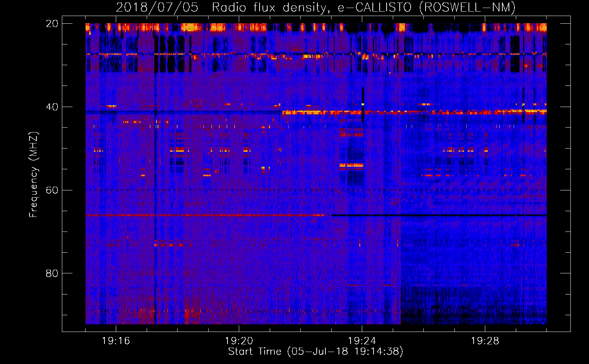Viewport: 589px width, 364px height.
Task: Click the 'Frequency (MHZ)' axis label
Action: 33,175
